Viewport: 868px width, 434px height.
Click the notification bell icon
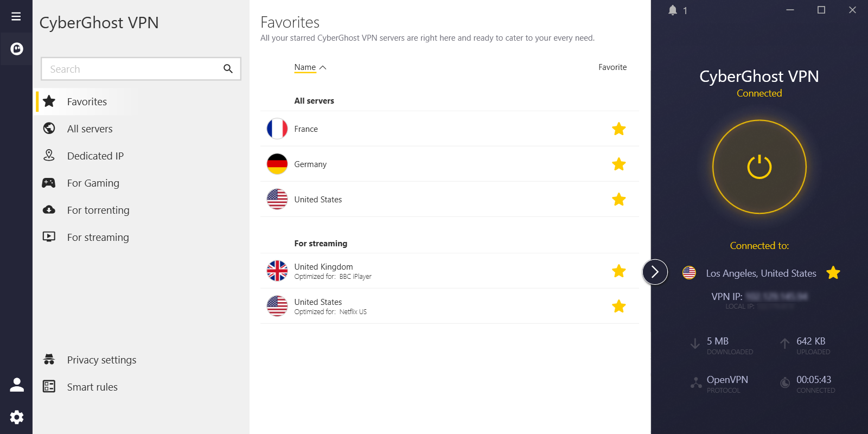pos(673,10)
